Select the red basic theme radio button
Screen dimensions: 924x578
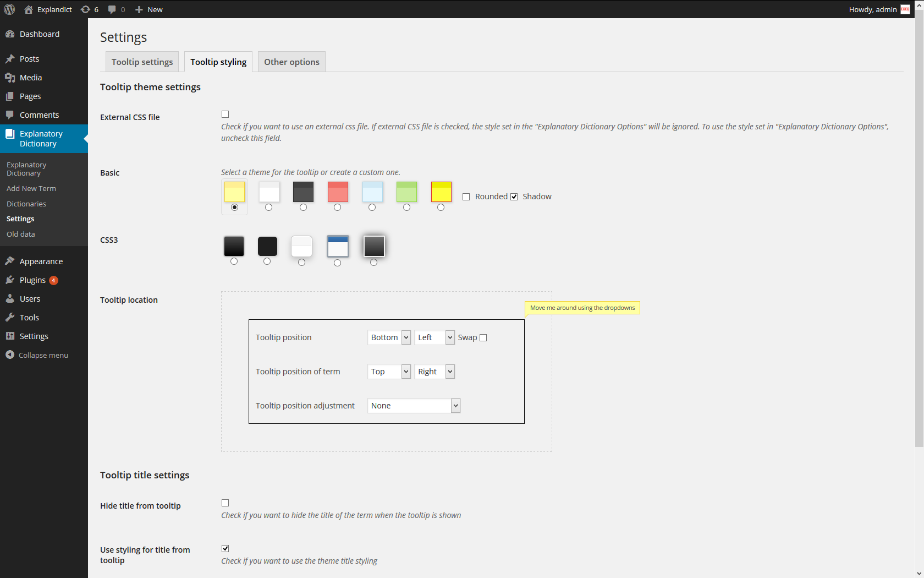click(x=337, y=208)
